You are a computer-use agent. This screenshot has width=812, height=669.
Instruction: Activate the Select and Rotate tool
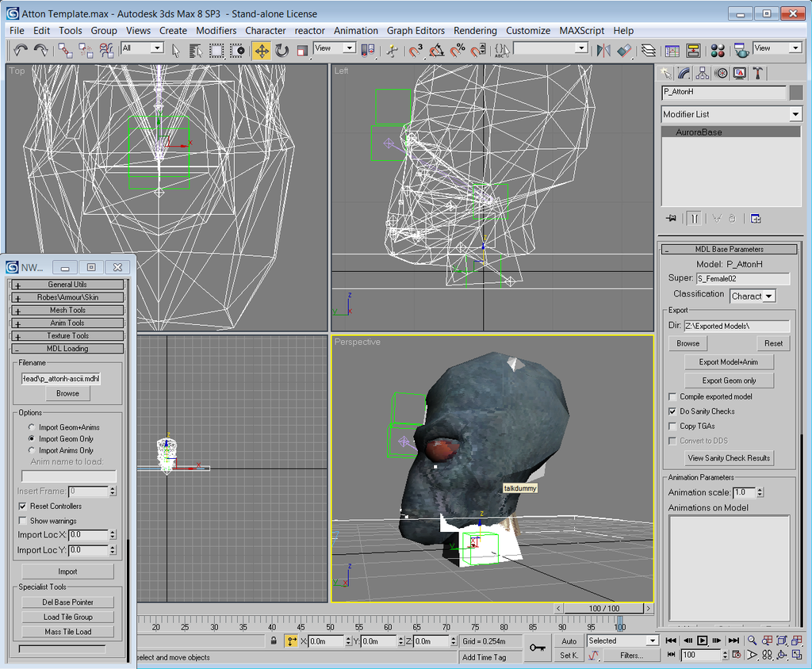click(x=282, y=50)
